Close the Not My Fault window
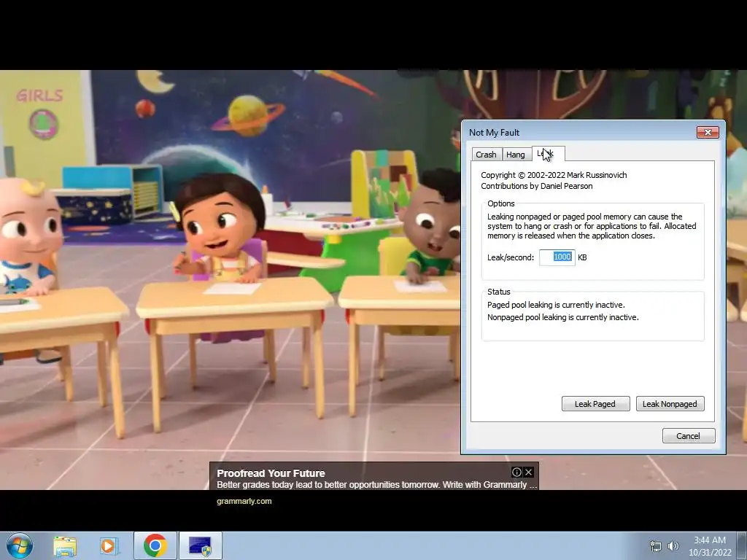747x560 pixels. [708, 133]
